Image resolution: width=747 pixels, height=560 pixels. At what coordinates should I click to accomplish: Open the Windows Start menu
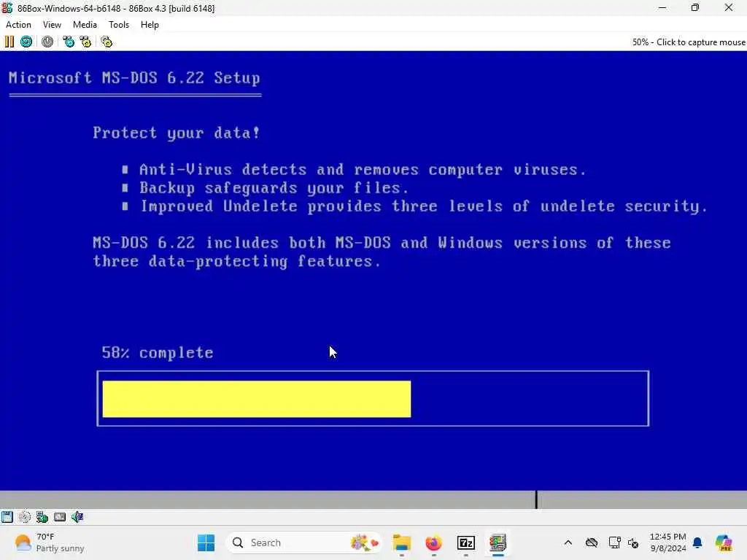[206, 542]
